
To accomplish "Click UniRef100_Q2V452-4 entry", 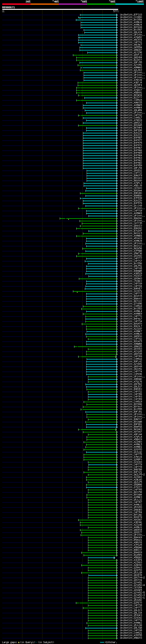I will 132,585.
